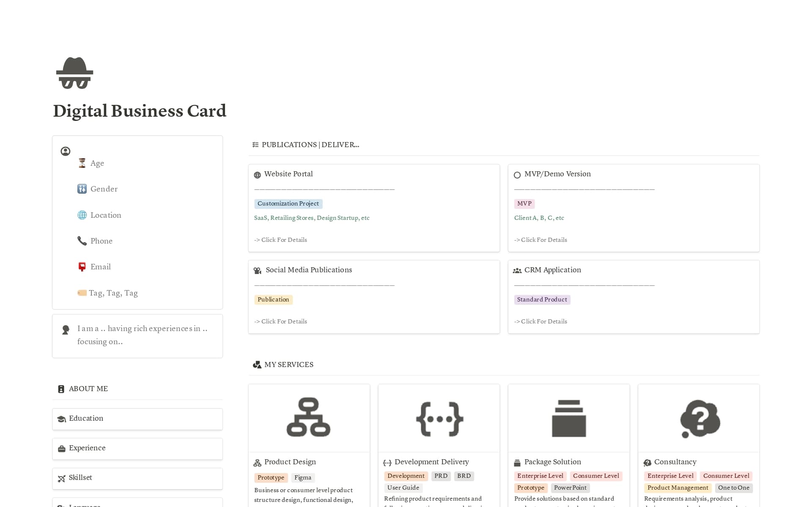The height and width of the screenshot is (507, 812).
Task: Click the people icon beside CRM Application
Action: tap(517, 271)
